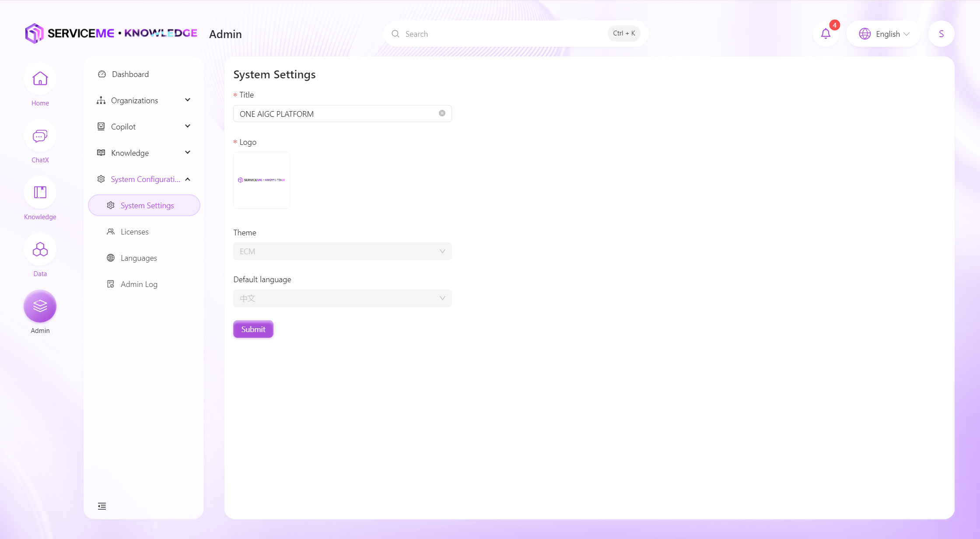The width and height of the screenshot is (980, 539).
Task: Collapse the side menu with fold icon
Action: (102, 506)
